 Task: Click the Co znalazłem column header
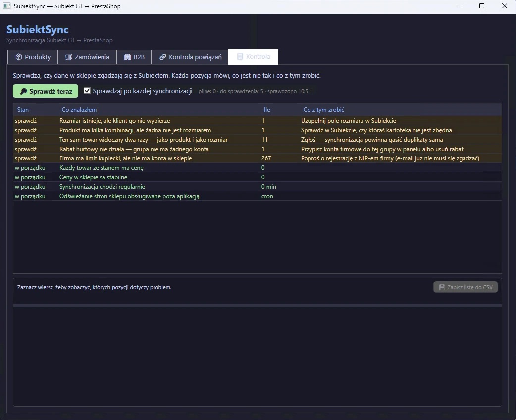(79, 110)
